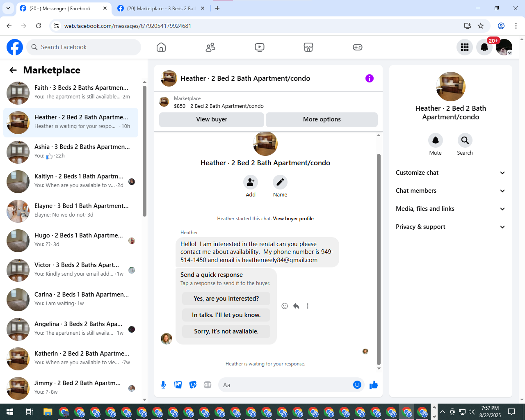Open Windows Start menu
The width and height of the screenshot is (525, 420).
coord(10,412)
